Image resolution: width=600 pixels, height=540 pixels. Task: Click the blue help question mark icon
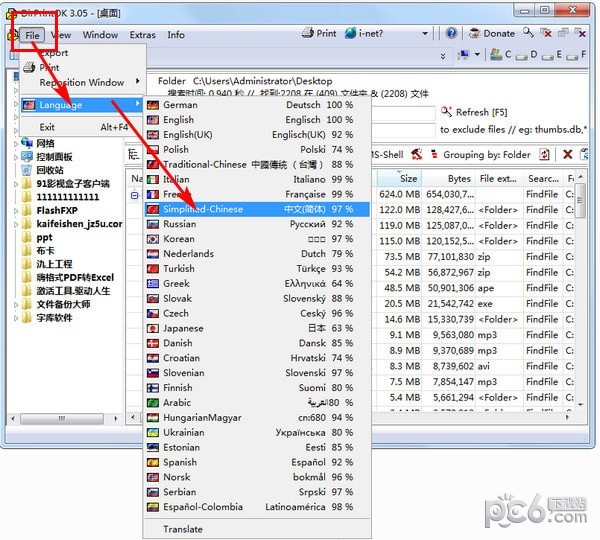coord(451,33)
